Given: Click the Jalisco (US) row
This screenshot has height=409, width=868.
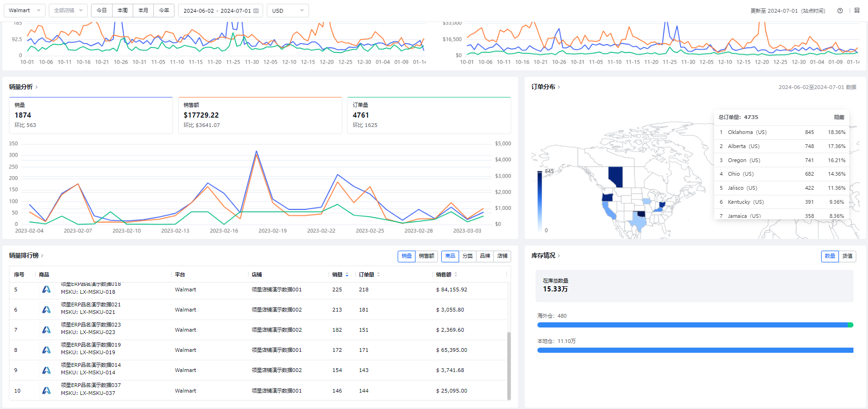Looking at the screenshot, I should click(x=782, y=188).
